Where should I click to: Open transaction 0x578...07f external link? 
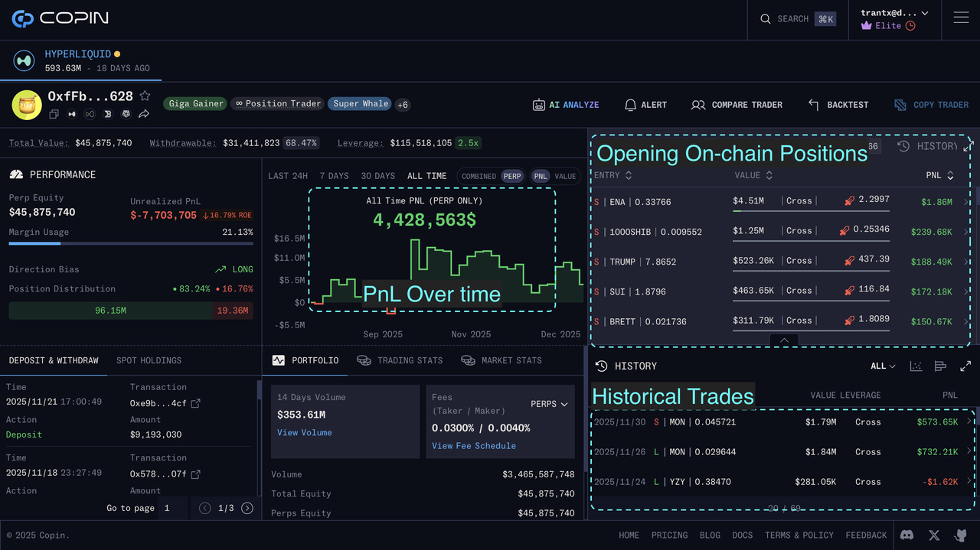(195, 474)
